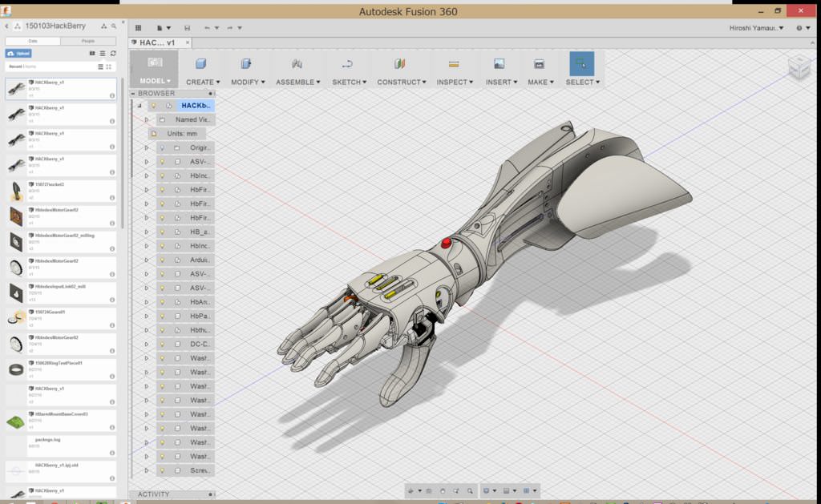
Task: Switch to the People tab in data panel
Action: [87, 40]
